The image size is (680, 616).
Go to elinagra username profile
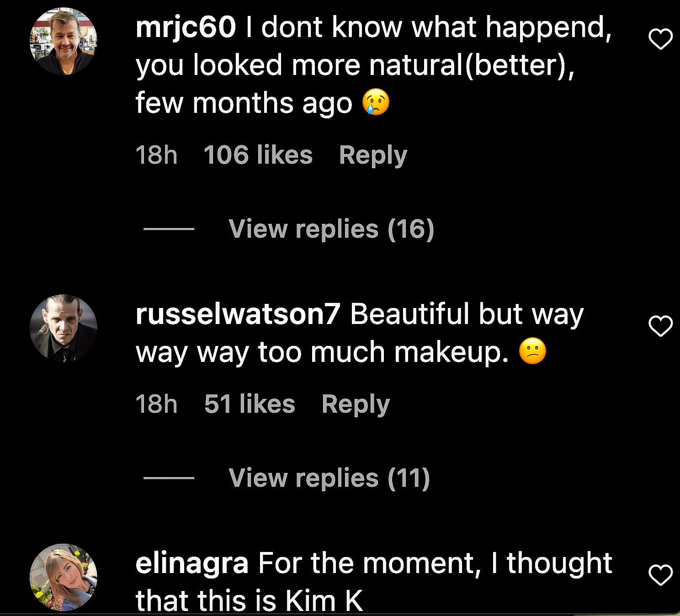(192, 563)
